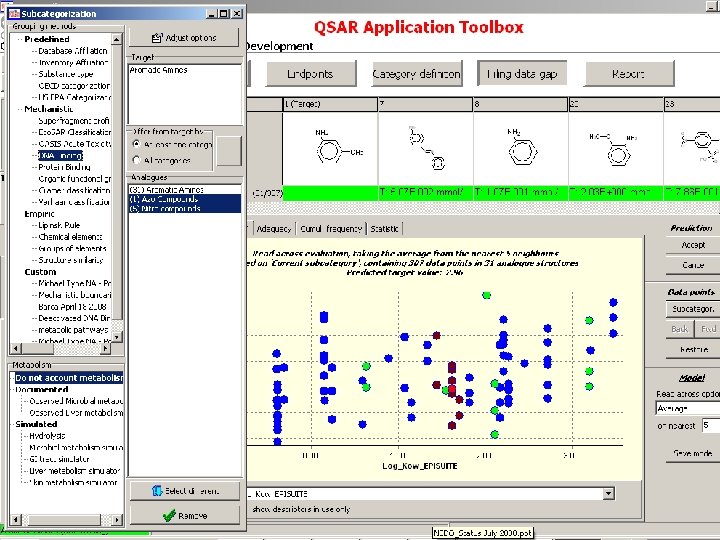Switch to the Cumul. frequency tab
Viewport: 720px width, 540px height.
click(331, 228)
